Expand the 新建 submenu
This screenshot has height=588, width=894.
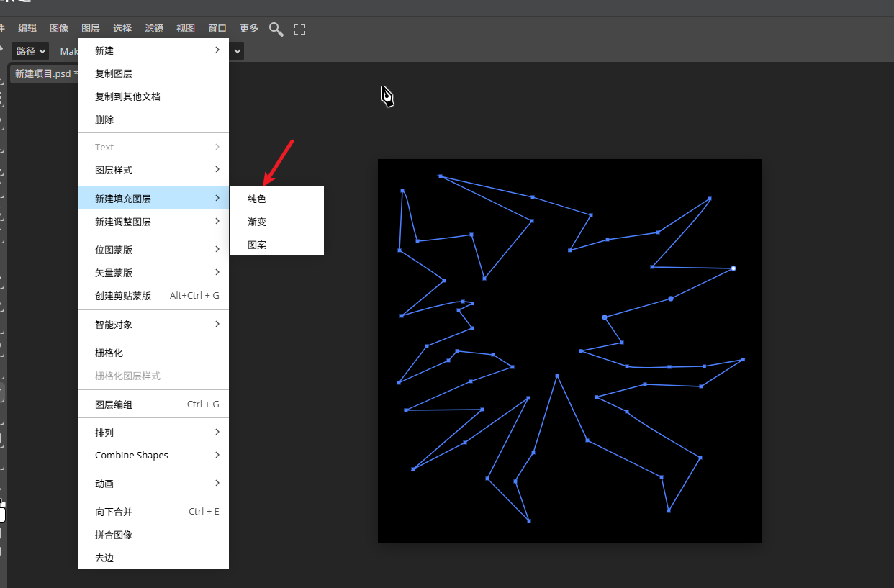[153, 50]
